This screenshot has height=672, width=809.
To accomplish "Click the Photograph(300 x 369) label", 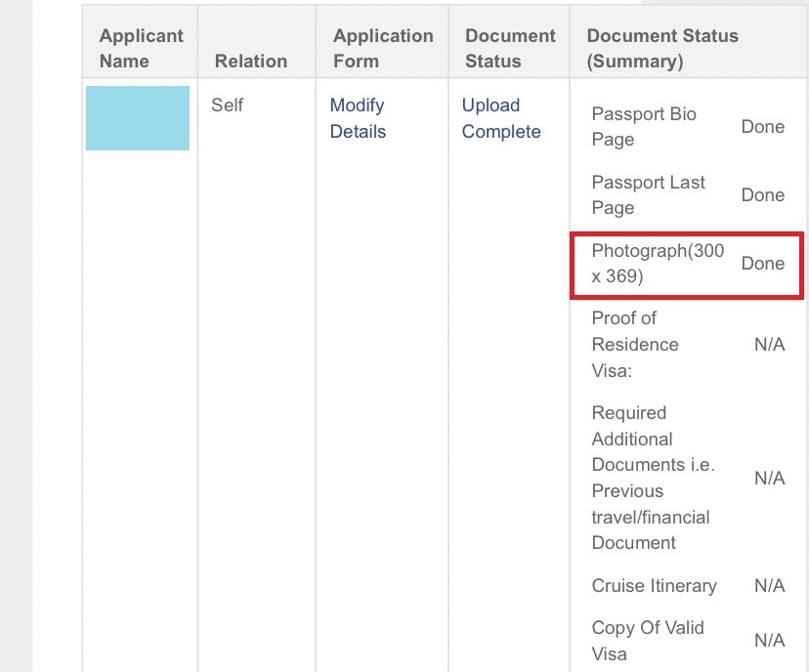I will pyautogui.click(x=658, y=264).
